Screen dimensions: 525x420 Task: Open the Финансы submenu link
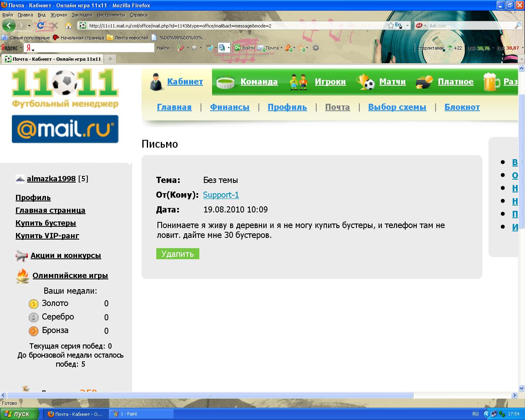coord(229,107)
